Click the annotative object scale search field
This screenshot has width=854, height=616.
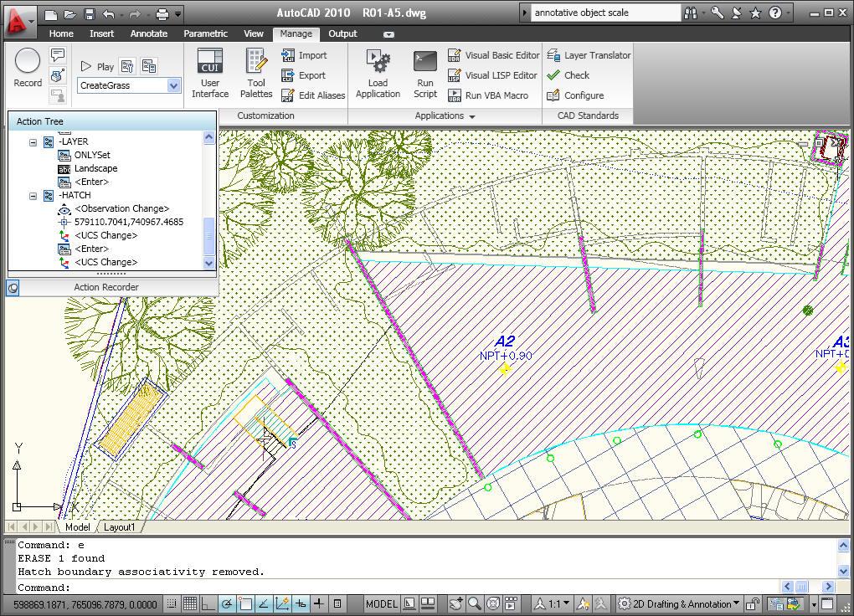coord(605,13)
